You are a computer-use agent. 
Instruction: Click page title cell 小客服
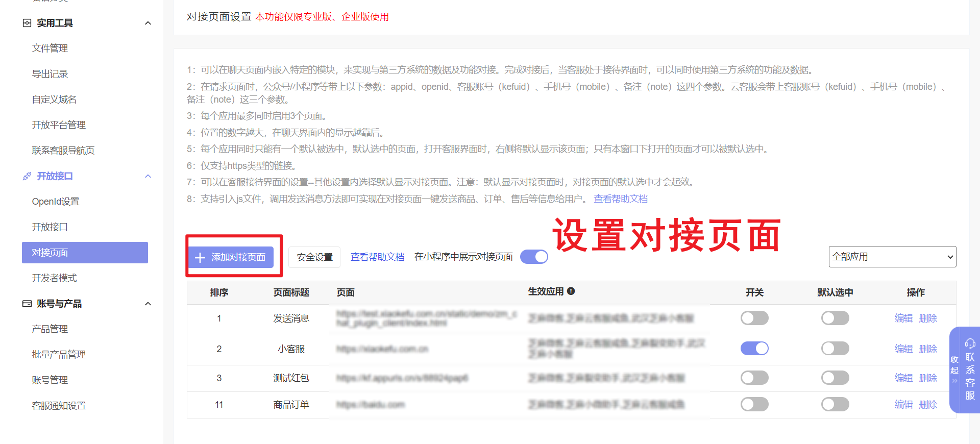291,349
